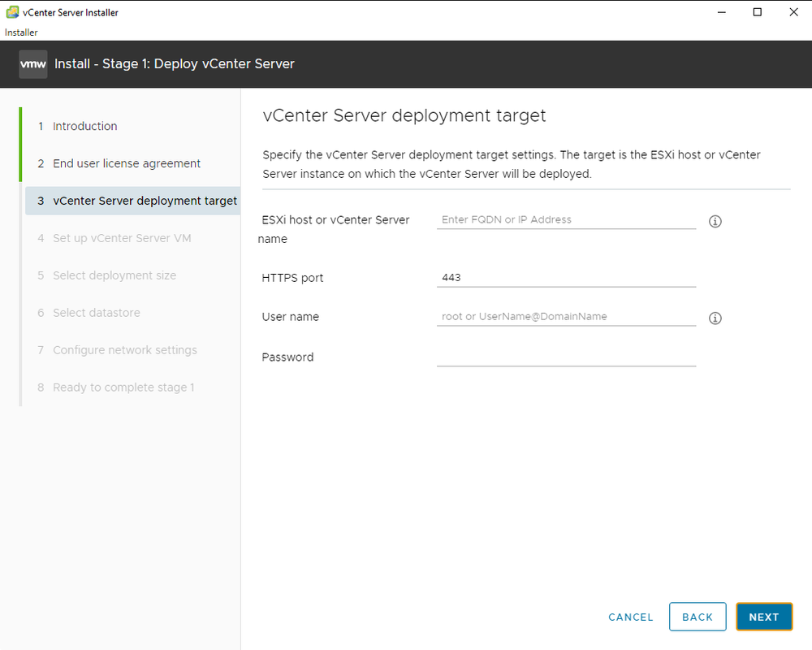Go to the Introduction step
Screen dimensions: 812x650
click(x=84, y=126)
